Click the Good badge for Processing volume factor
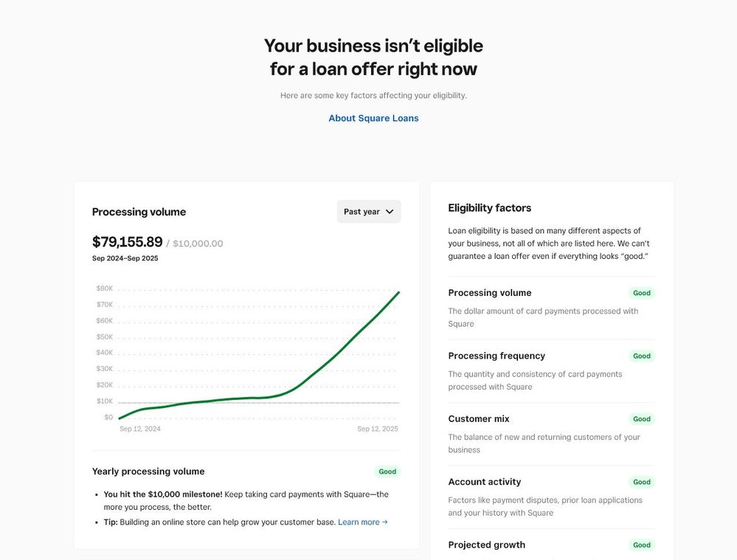Screen dimensions: 737x560 pos(642,293)
